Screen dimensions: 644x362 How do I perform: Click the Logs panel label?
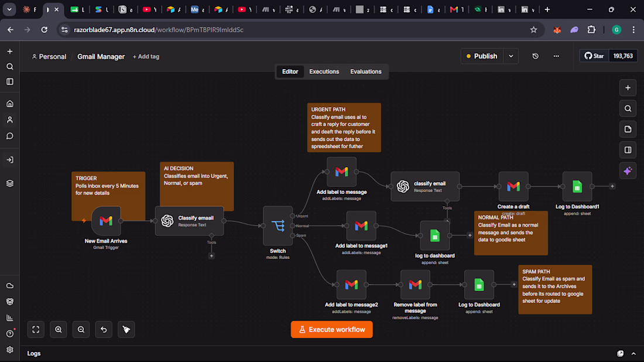tap(34, 353)
